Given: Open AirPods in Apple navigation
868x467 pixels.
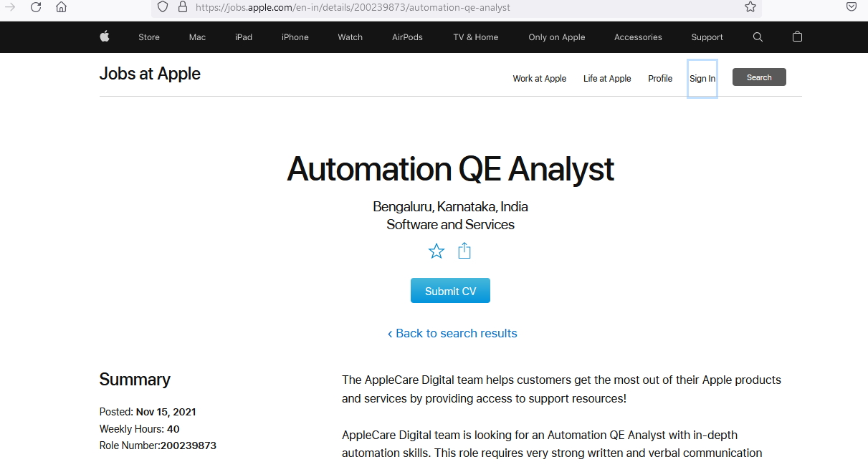Looking at the screenshot, I should coord(407,37).
